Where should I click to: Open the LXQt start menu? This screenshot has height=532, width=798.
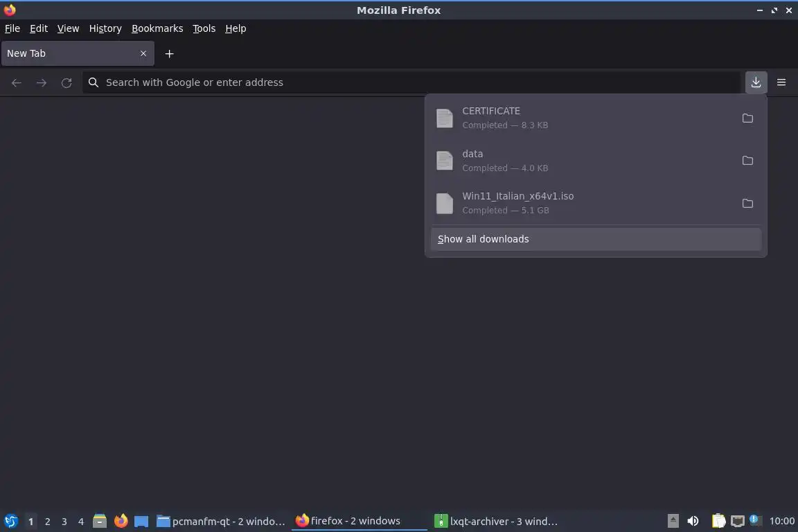10,521
